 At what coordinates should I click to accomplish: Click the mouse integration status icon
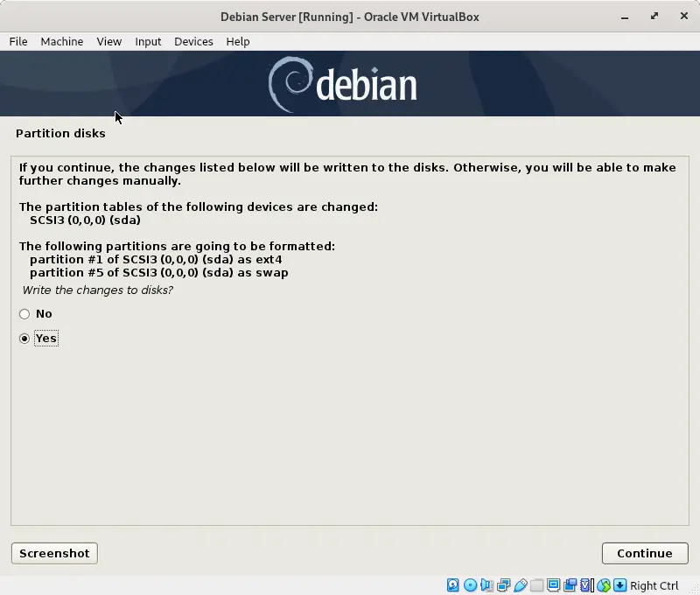[604, 584]
